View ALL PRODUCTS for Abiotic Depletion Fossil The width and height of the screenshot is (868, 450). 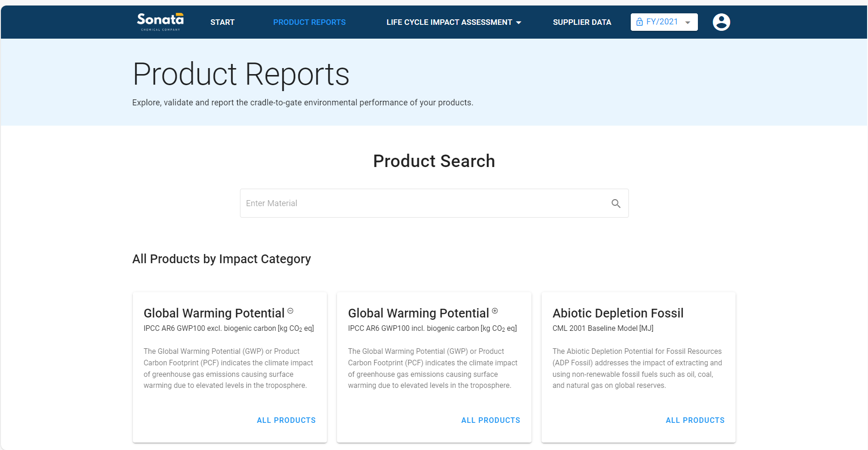[x=695, y=420]
